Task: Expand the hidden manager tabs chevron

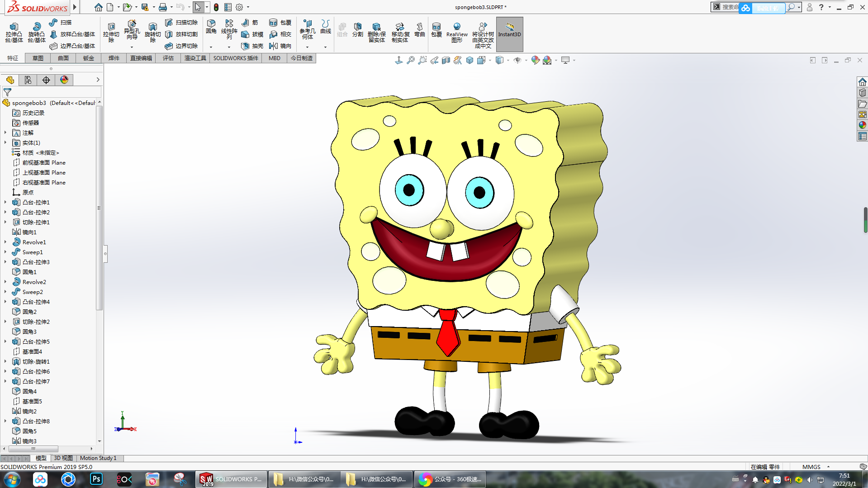Action: (x=98, y=80)
